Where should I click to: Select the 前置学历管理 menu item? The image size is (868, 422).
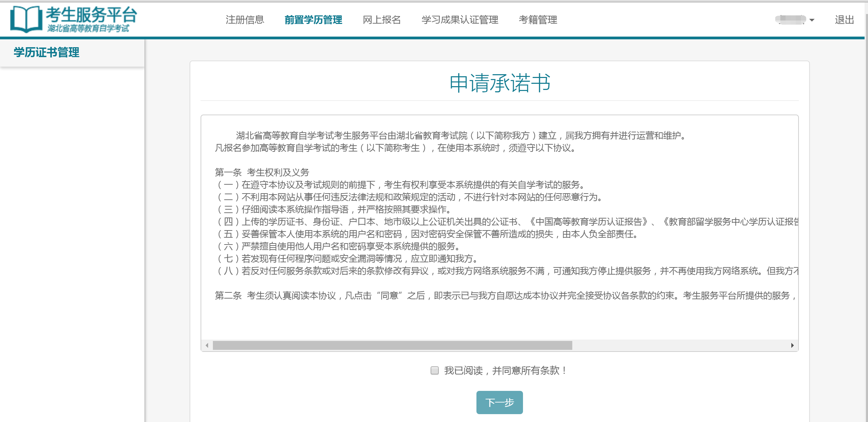[313, 20]
